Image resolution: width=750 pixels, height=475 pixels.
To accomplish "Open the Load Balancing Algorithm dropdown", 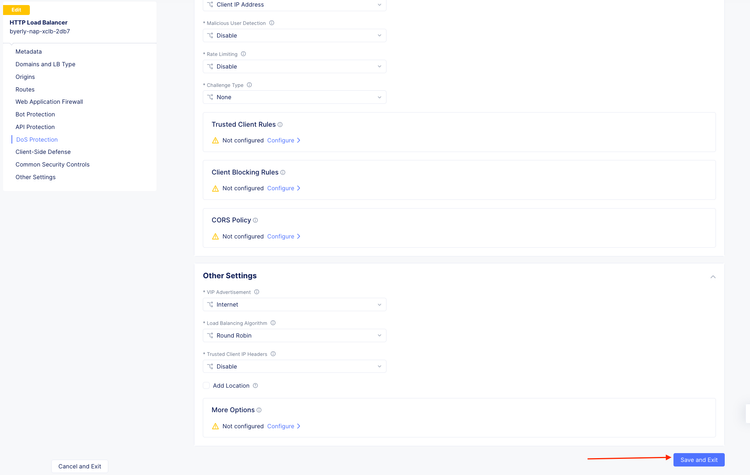I will pos(294,336).
